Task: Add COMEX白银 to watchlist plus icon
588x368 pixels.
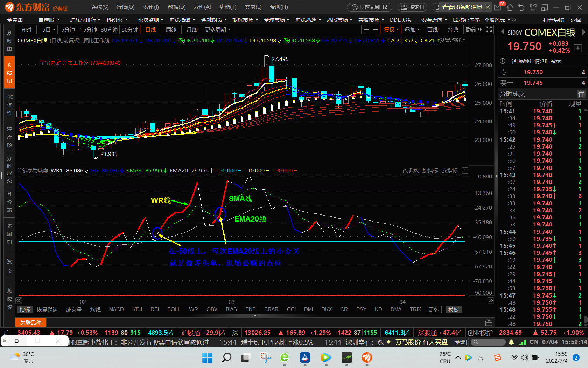Action: 578,48
